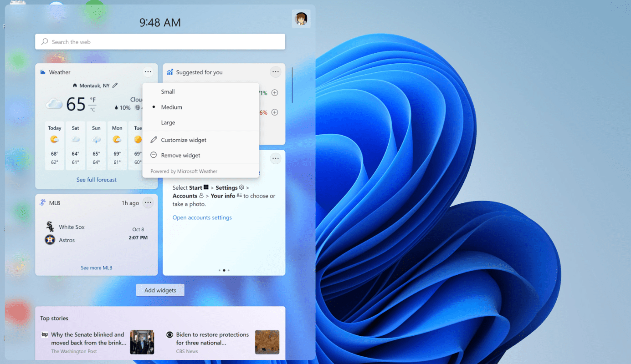Add the first suggested stock with plus

[x=275, y=93]
